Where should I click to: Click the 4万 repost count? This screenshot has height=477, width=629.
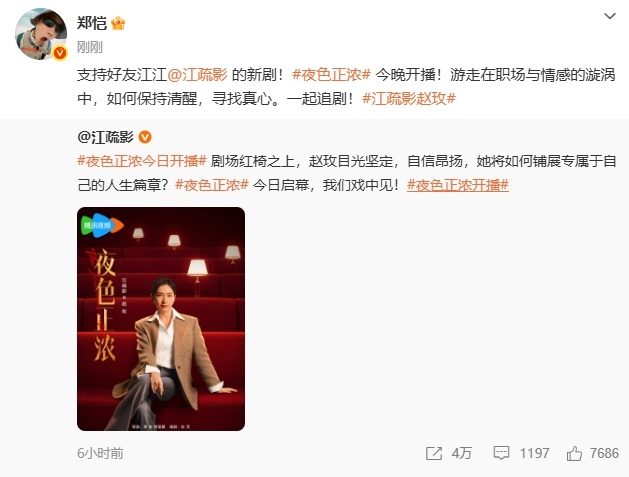pos(461,453)
